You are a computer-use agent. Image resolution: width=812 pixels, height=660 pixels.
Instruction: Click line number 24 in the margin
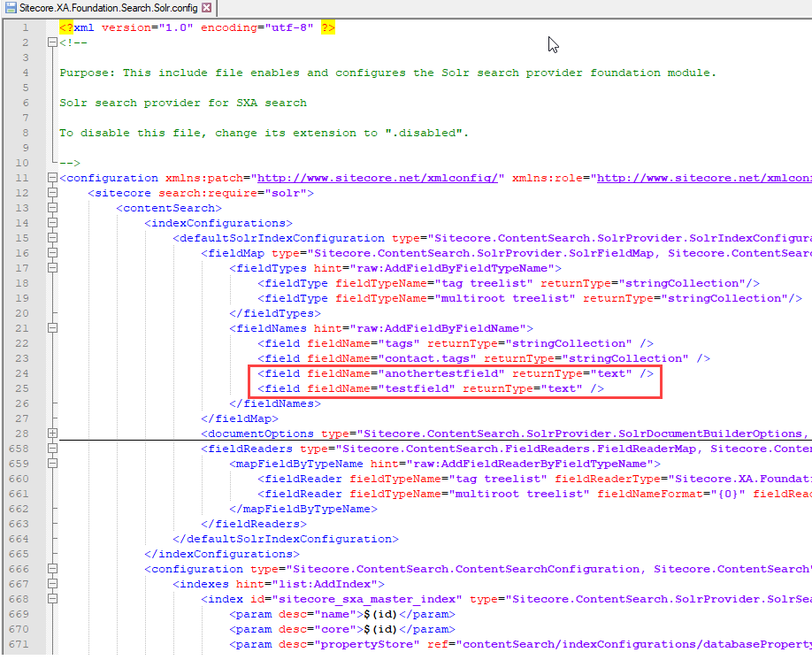pyautogui.click(x=22, y=373)
